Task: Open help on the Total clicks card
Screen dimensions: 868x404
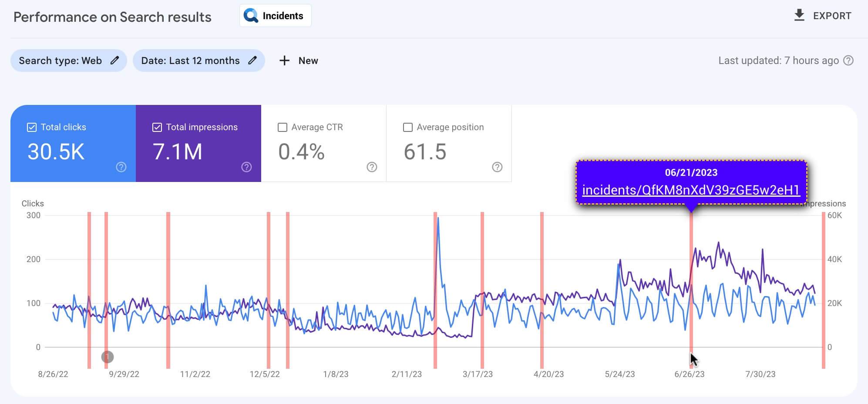Action: tap(121, 167)
